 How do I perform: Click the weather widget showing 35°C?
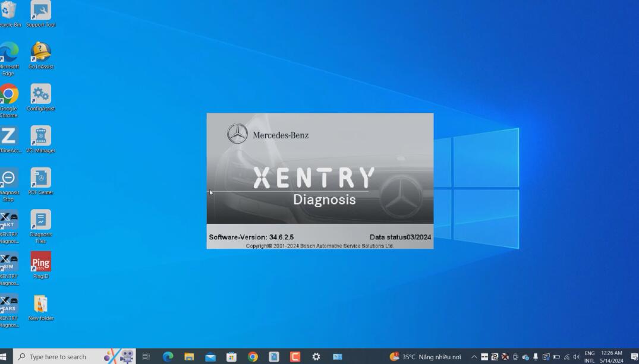point(426,357)
